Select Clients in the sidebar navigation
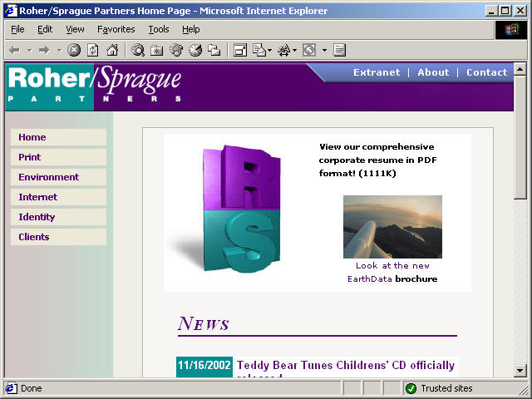Image resolution: width=532 pixels, height=399 pixels. click(x=58, y=237)
